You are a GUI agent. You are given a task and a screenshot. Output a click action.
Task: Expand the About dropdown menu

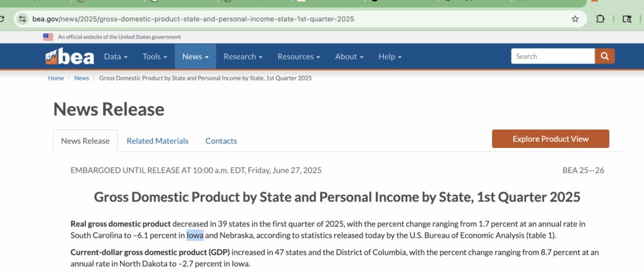(x=350, y=57)
